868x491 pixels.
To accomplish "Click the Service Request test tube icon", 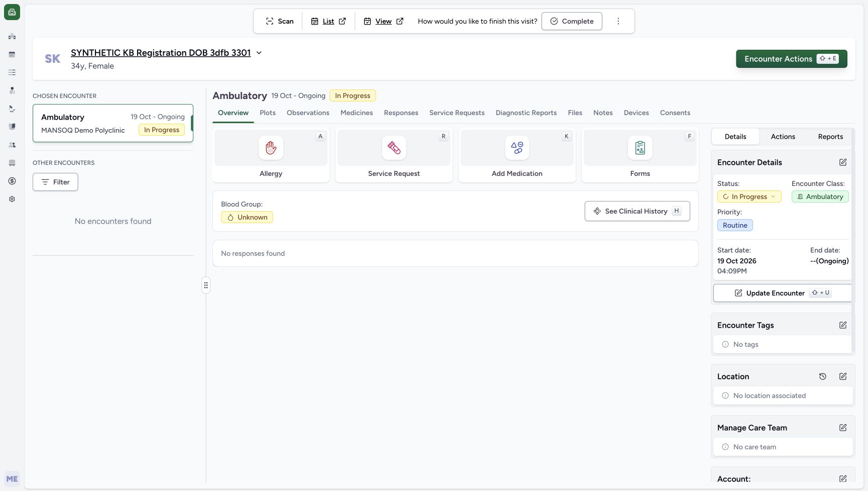I will (394, 148).
